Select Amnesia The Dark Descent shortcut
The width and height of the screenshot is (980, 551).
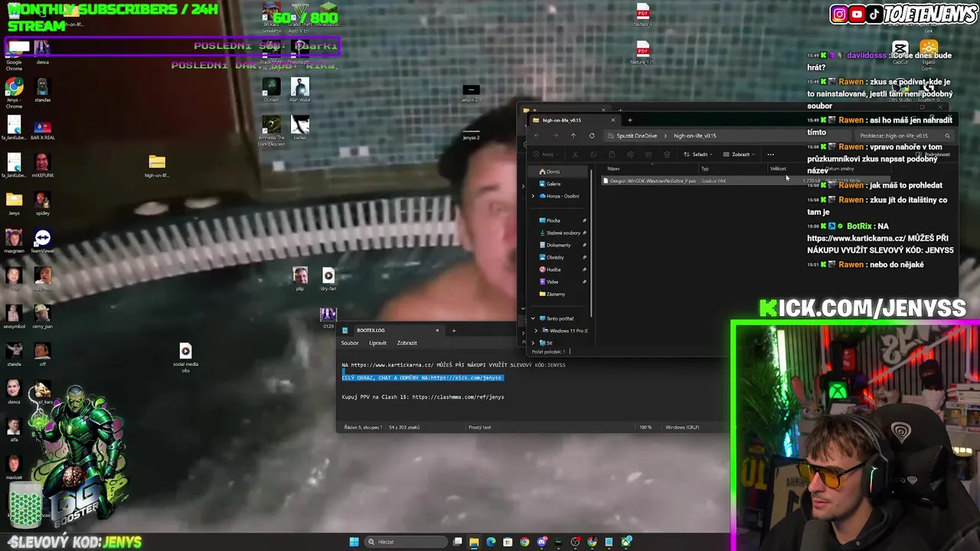pos(271,131)
